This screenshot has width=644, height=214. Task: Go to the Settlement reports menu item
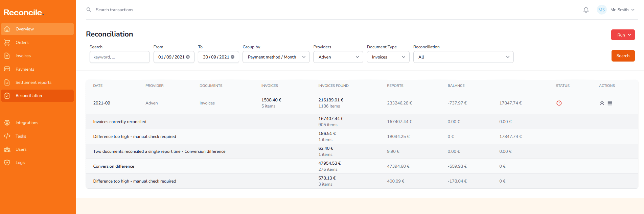[x=38, y=82]
